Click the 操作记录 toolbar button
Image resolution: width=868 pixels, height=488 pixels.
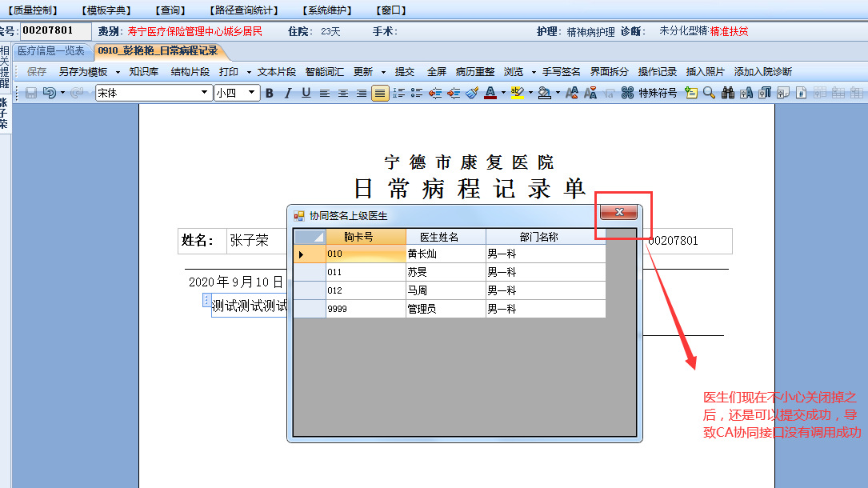tap(657, 72)
